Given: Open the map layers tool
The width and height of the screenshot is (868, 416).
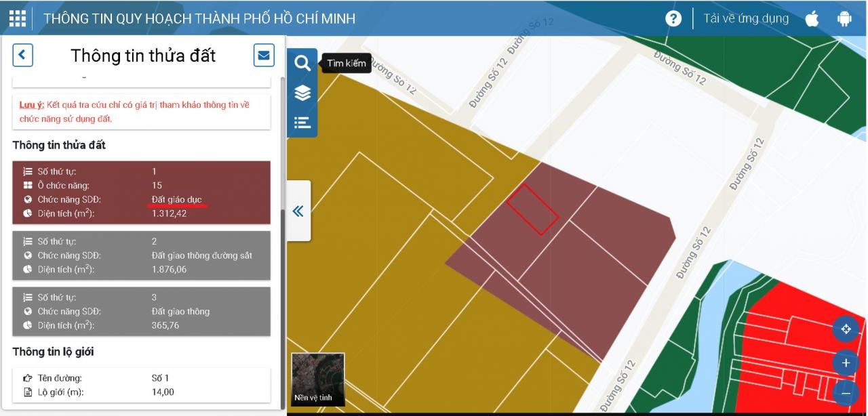Looking at the screenshot, I should click(302, 93).
